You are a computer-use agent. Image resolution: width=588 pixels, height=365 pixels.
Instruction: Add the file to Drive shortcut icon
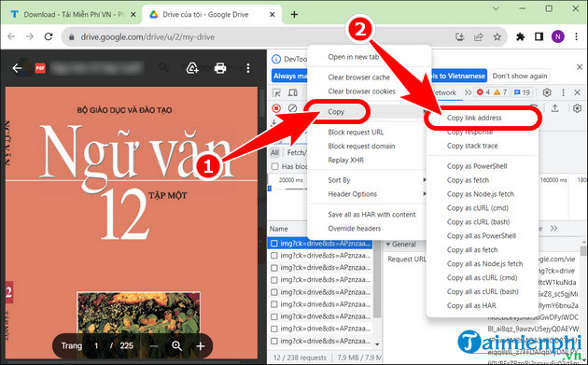[x=192, y=68]
